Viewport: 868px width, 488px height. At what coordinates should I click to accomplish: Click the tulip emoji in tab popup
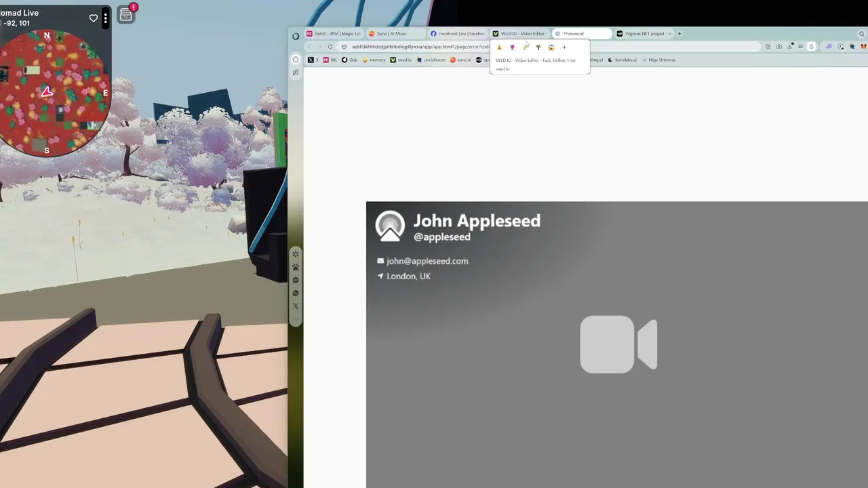[x=512, y=47]
